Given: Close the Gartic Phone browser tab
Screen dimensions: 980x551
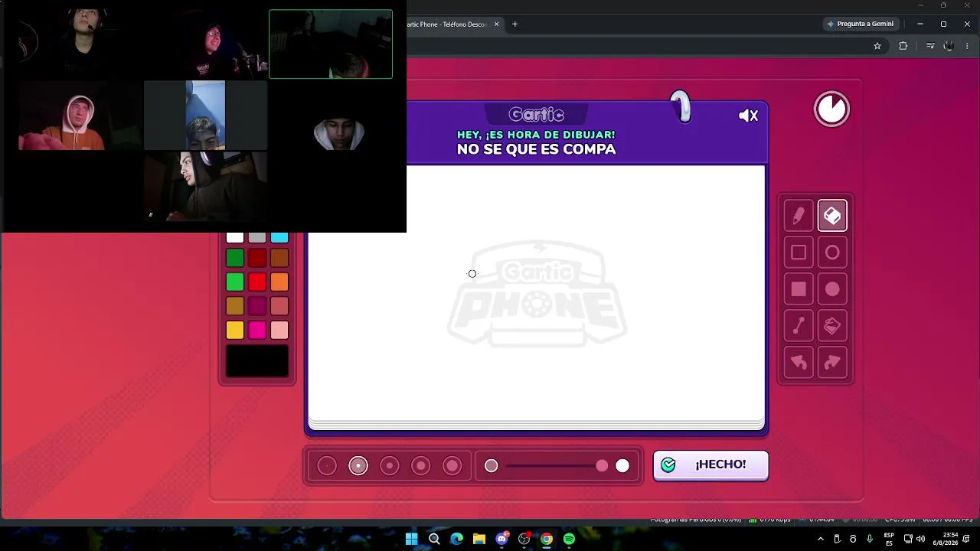Looking at the screenshot, I should tap(496, 24).
